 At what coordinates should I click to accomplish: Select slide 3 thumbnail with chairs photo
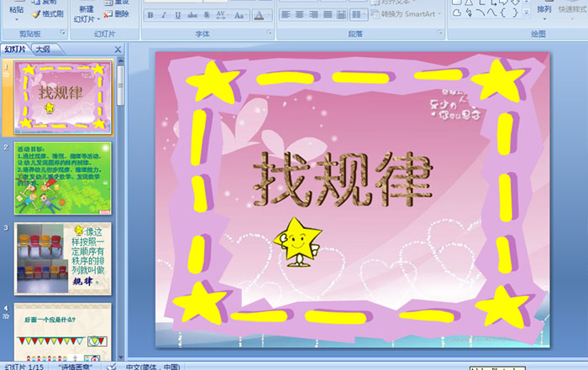click(x=63, y=258)
